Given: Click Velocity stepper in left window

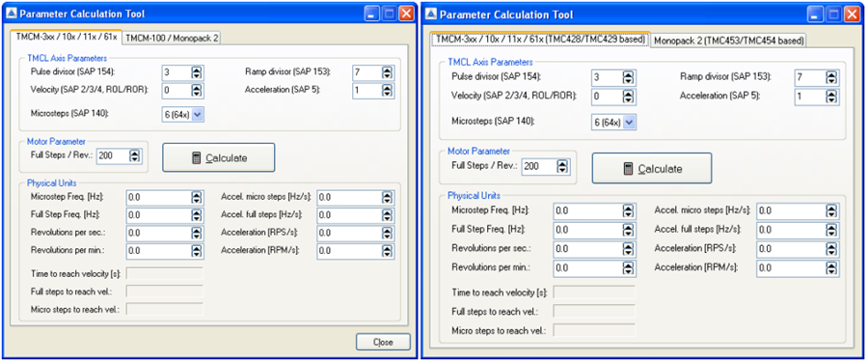Looking at the screenshot, I should point(197,91).
